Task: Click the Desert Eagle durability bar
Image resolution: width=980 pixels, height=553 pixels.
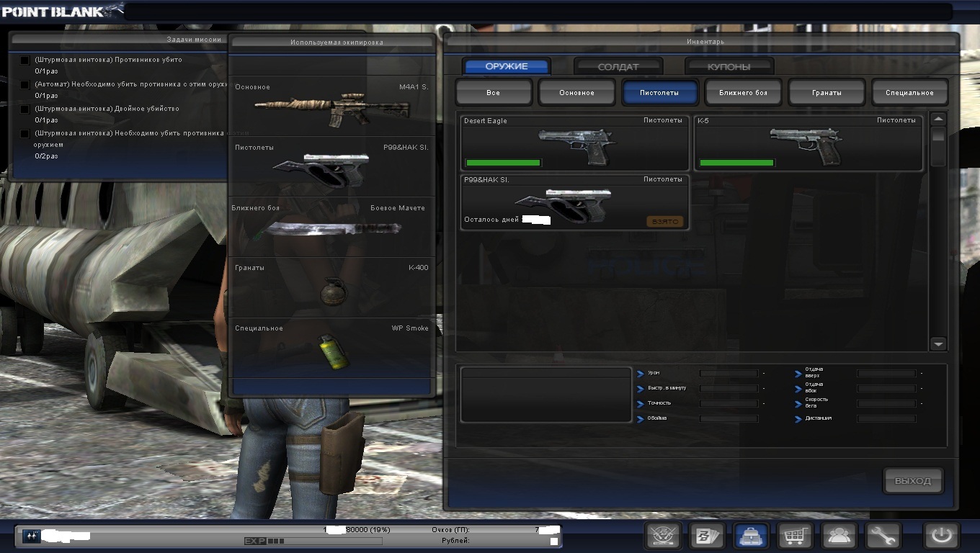Action: point(503,163)
